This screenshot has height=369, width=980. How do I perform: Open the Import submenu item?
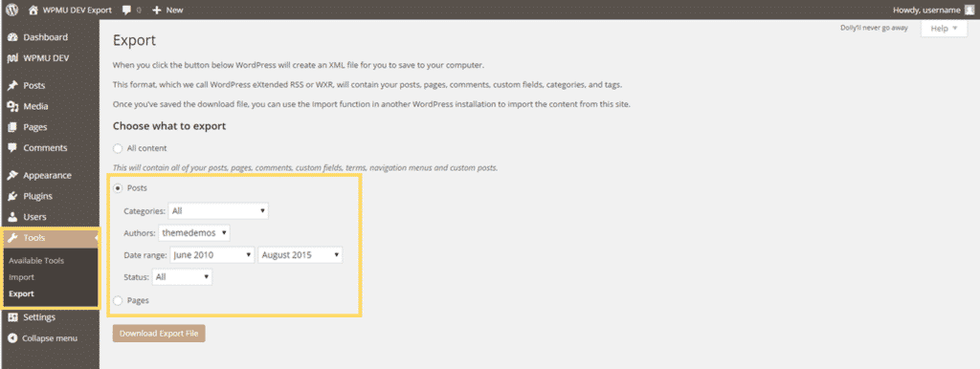(x=22, y=277)
